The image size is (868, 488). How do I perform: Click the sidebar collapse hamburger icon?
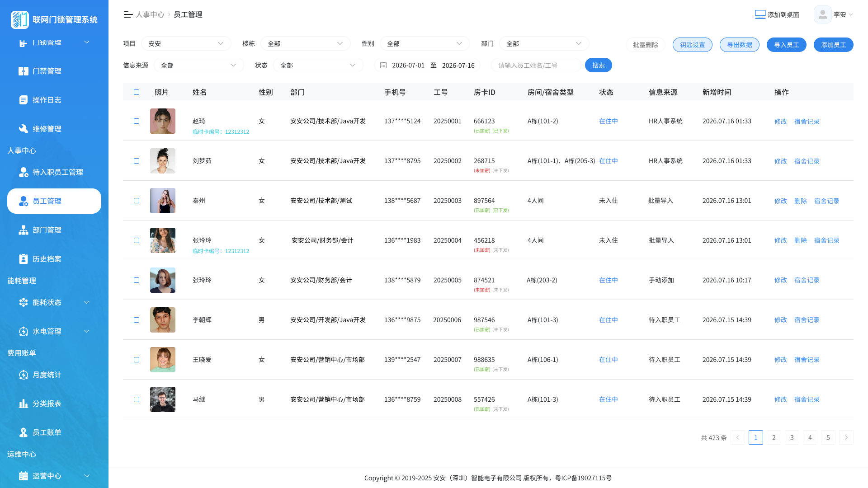[x=128, y=14]
